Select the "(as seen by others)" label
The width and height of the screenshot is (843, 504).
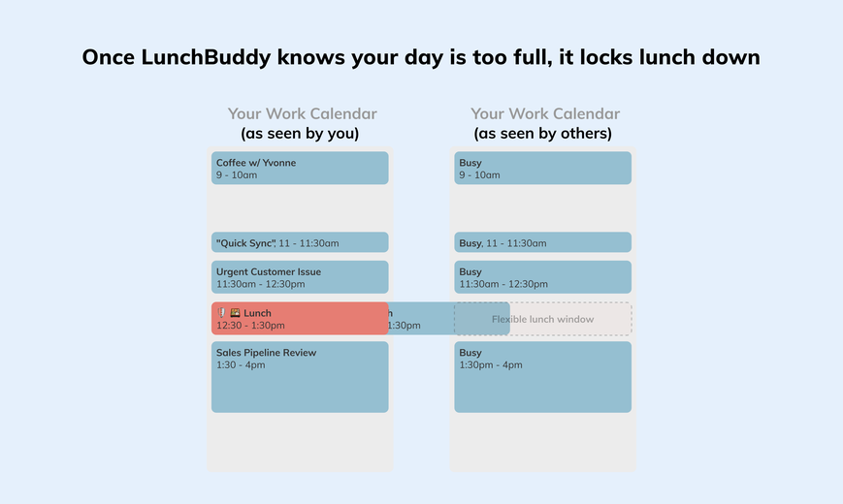pos(543,133)
